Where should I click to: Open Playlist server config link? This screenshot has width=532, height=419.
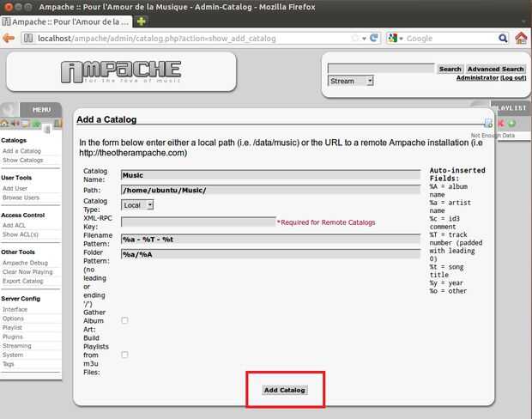(x=12, y=327)
